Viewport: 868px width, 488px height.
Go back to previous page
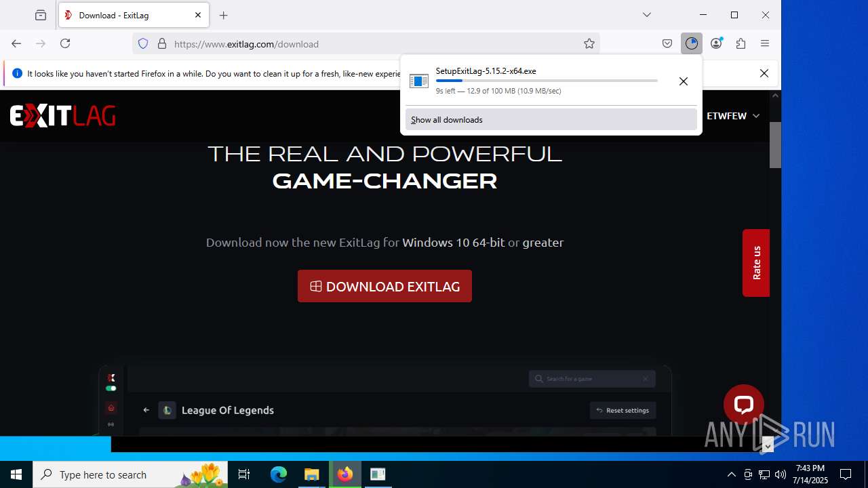tap(16, 43)
